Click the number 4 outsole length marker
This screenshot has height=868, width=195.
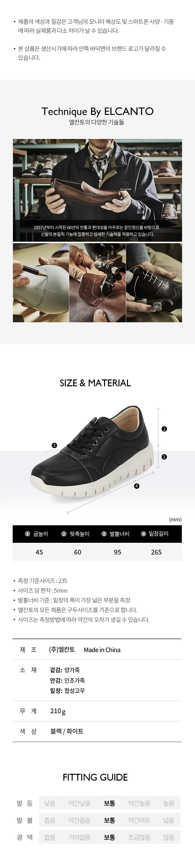coord(137,486)
